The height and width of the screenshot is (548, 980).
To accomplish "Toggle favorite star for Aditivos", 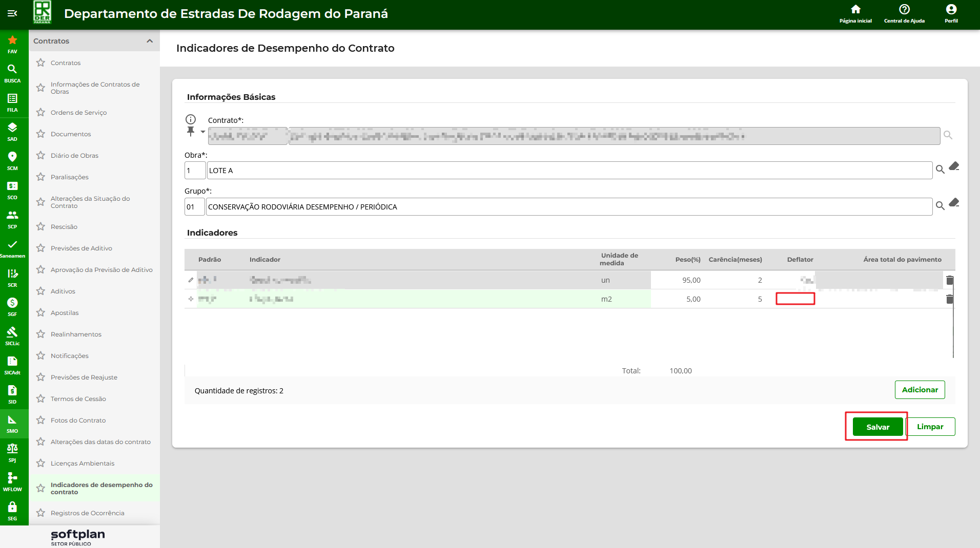I will pos(41,291).
